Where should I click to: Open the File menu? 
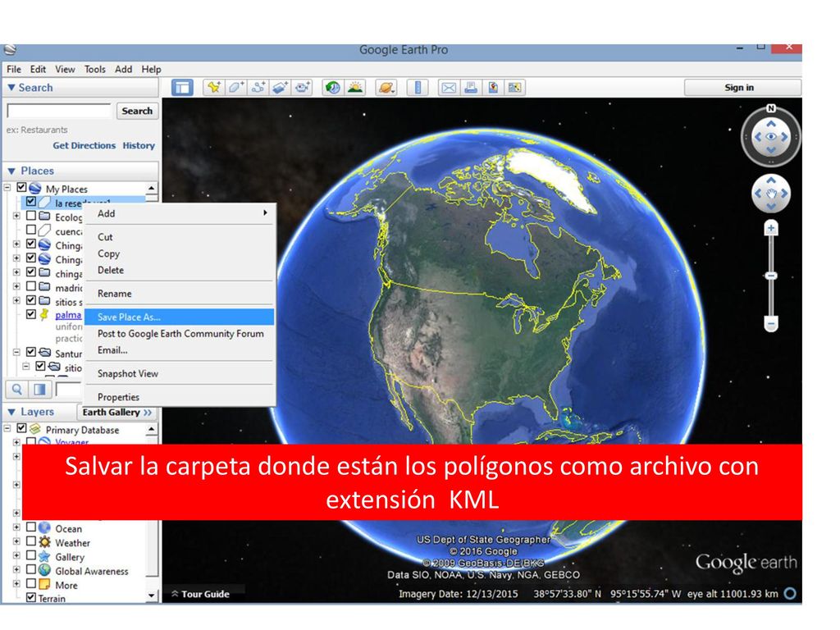pos(14,69)
